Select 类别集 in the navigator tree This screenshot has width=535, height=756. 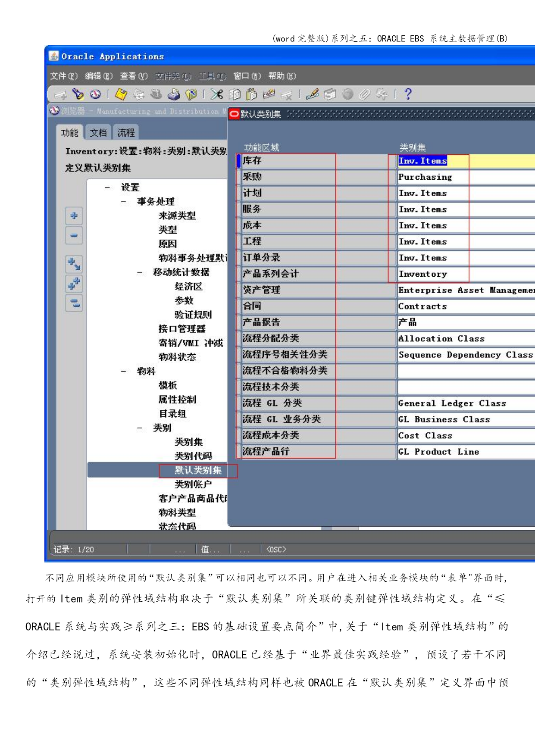tap(188, 442)
